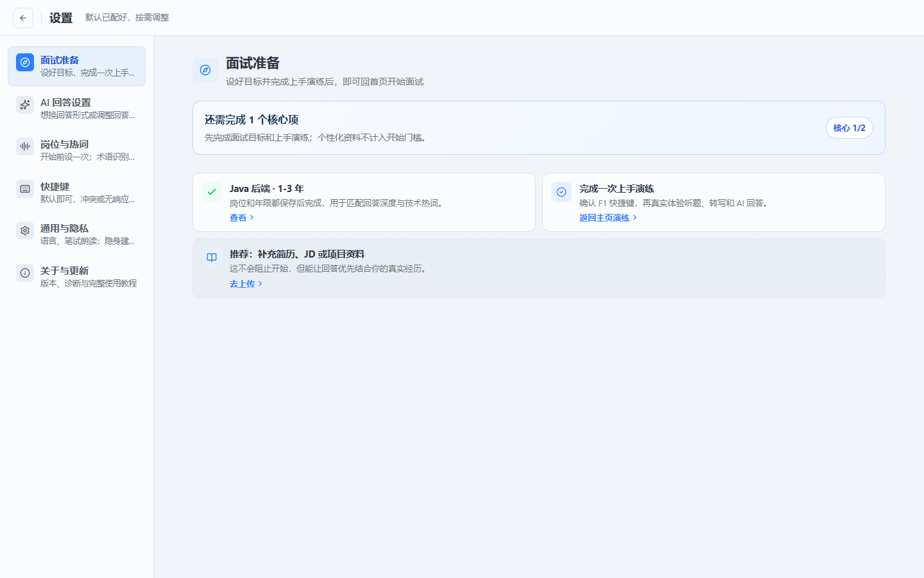The image size is (924, 578).
Task: Click the gear icon for 通用与隐私
Action: point(25,231)
